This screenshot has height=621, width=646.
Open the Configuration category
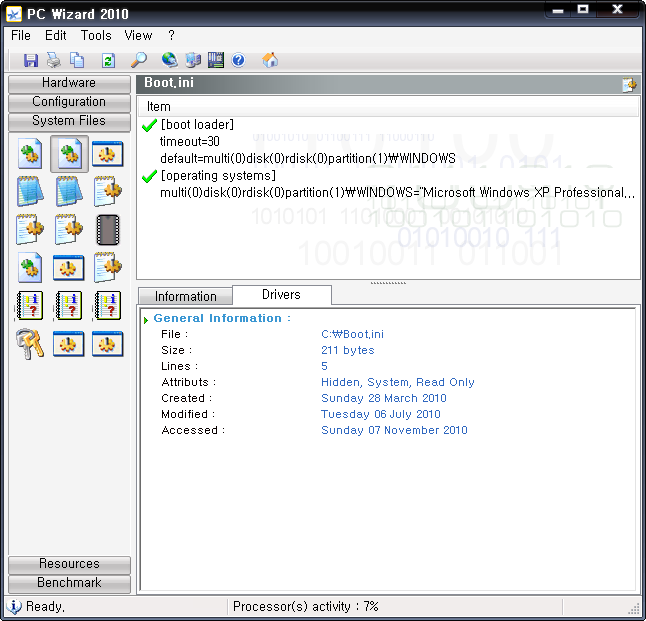click(69, 102)
